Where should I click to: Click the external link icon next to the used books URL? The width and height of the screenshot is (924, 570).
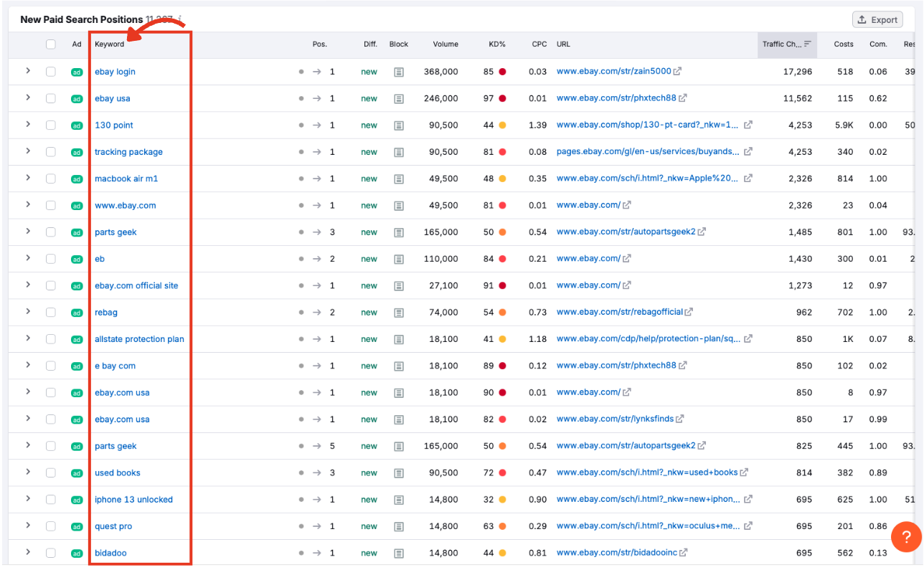[x=742, y=472]
